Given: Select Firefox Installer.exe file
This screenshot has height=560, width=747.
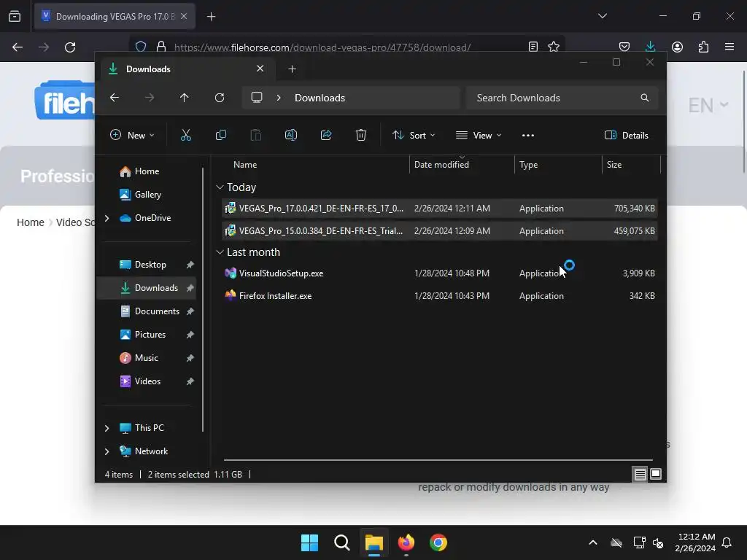Looking at the screenshot, I should pos(440,296).
